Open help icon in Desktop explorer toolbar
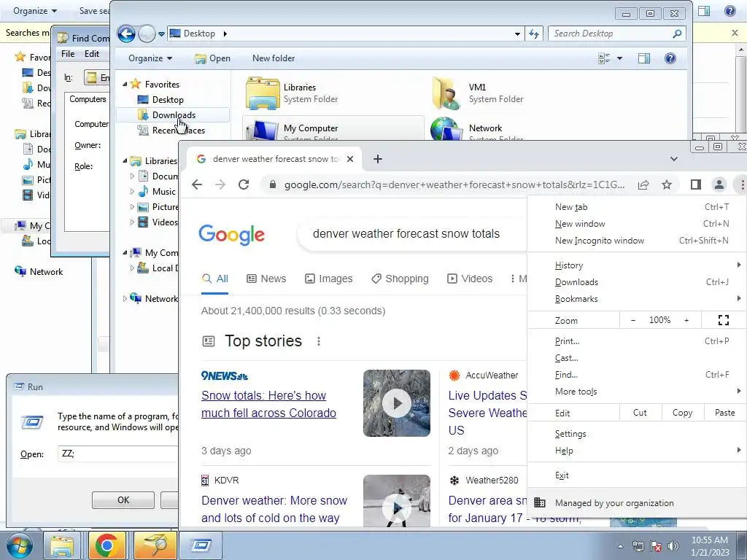 [670, 58]
